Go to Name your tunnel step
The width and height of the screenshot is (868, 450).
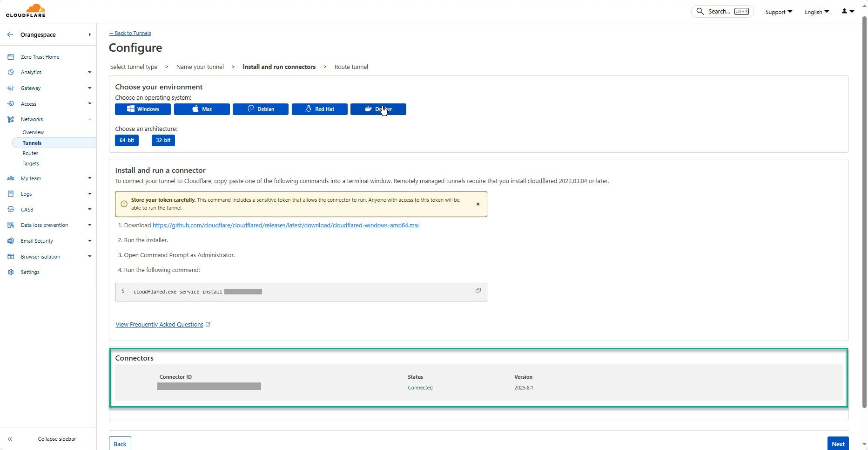click(200, 67)
